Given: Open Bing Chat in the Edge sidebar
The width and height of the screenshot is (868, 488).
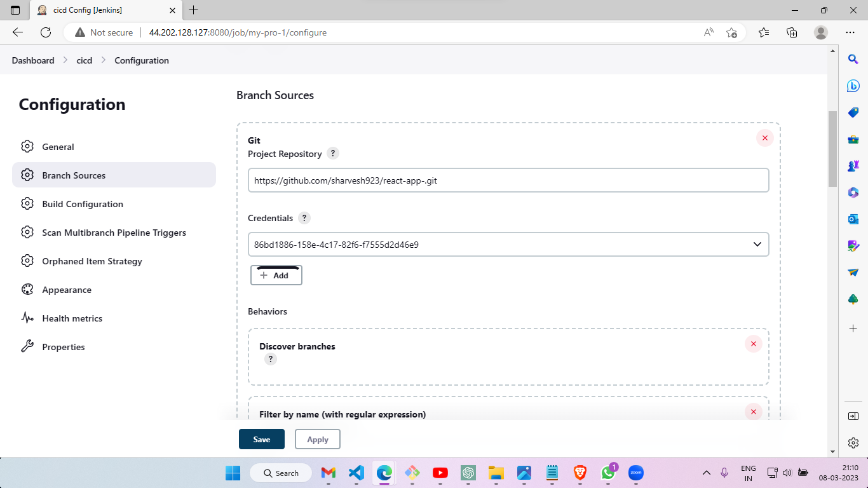Looking at the screenshot, I should click(x=853, y=86).
